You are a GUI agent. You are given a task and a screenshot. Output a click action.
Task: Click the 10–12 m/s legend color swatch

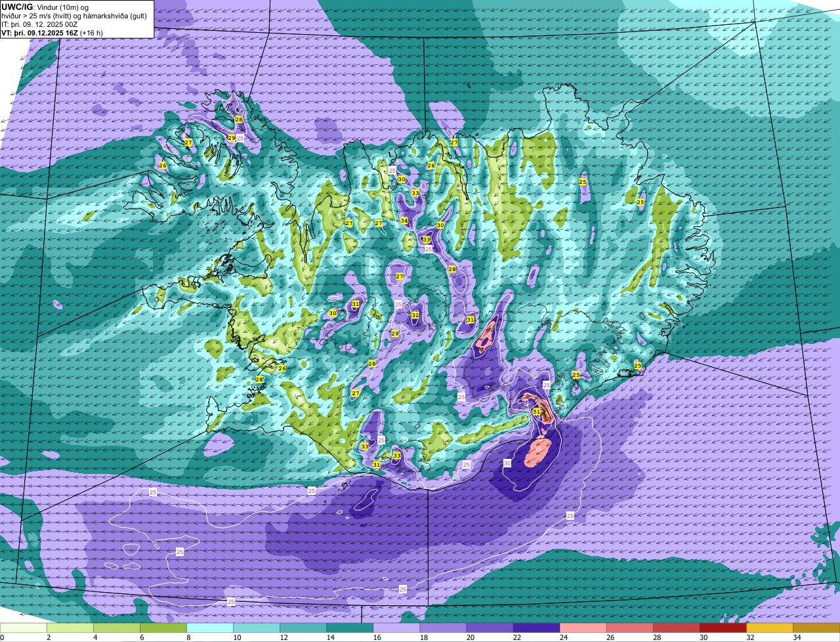pyautogui.click(x=257, y=628)
